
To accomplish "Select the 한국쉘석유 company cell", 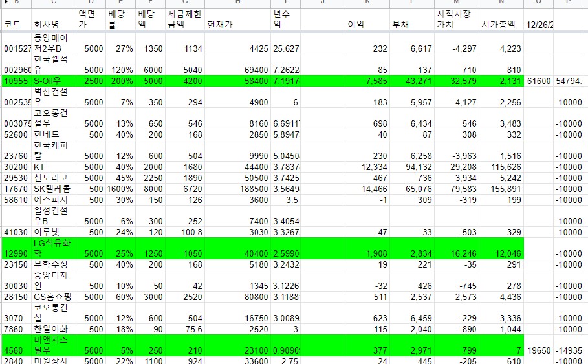I will click(54, 65).
